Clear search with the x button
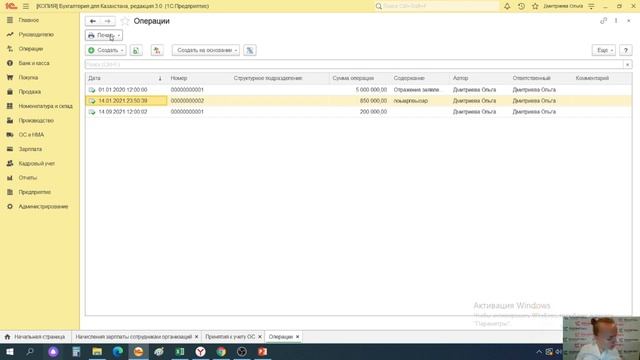Viewport: 640px width, 360px height. (x=627, y=64)
